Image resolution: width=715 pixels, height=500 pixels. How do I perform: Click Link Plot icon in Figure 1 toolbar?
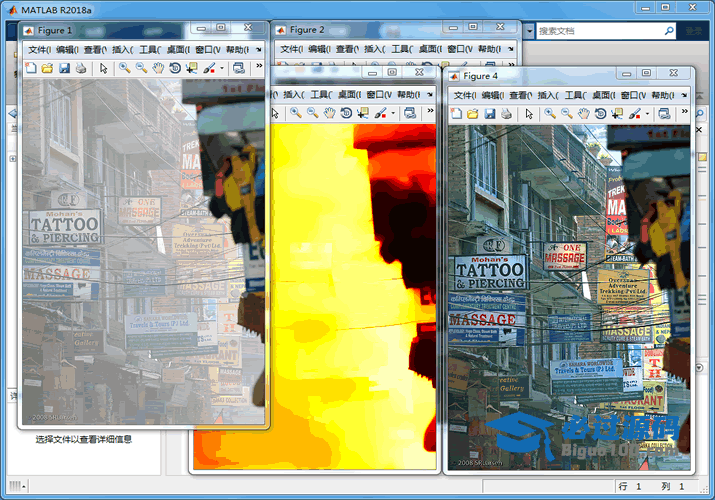(238, 68)
